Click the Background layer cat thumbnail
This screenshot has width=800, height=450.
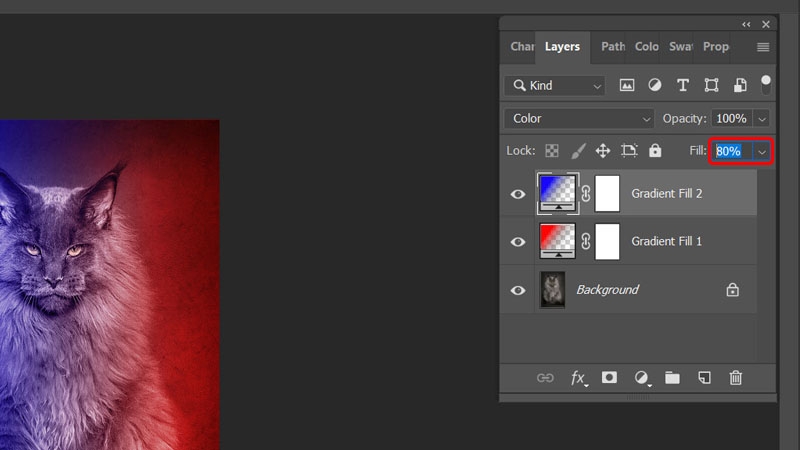click(553, 290)
